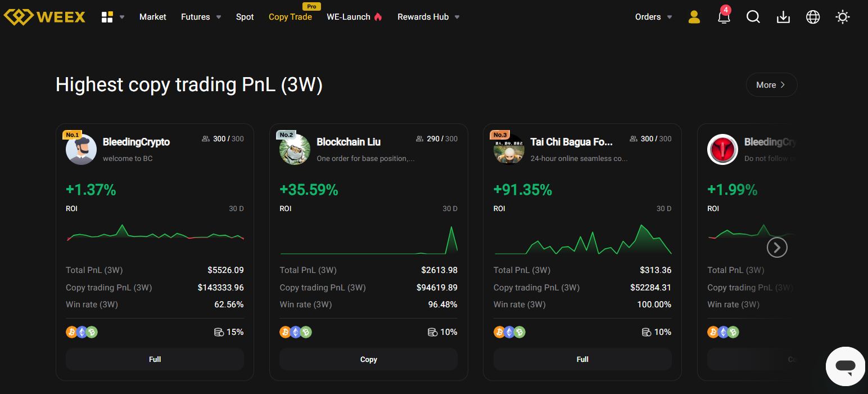Go to the Market menu item
This screenshot has width=868, height=394.
(x=153, y=17)
